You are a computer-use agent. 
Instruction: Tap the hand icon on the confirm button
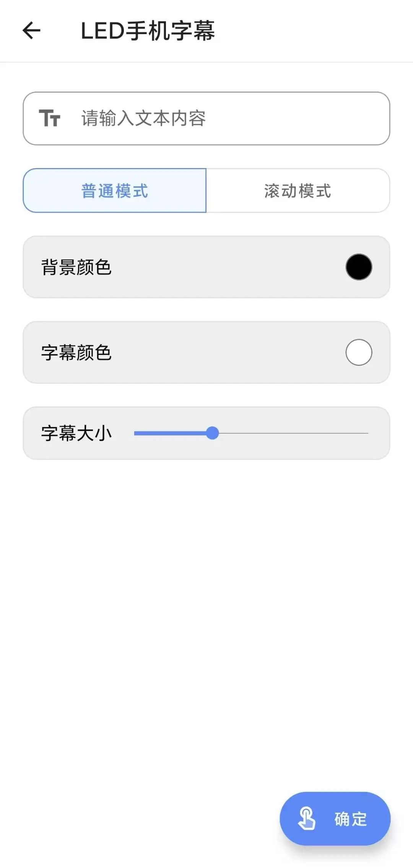point(307,818)
